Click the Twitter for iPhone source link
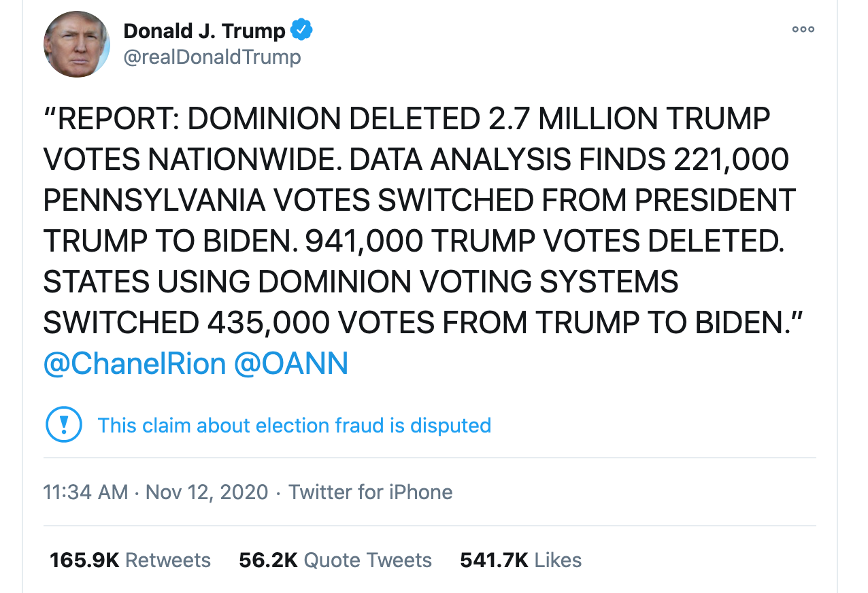This screenshot has height=593, width=868. click(x=370, y=492)
